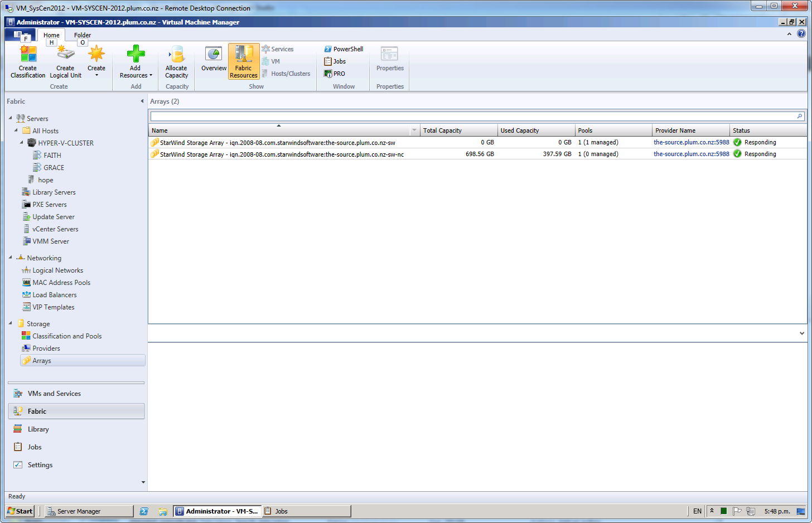The image size is (812, 523).
Task: Show Services in the ribbon
Action: (278, 49)
